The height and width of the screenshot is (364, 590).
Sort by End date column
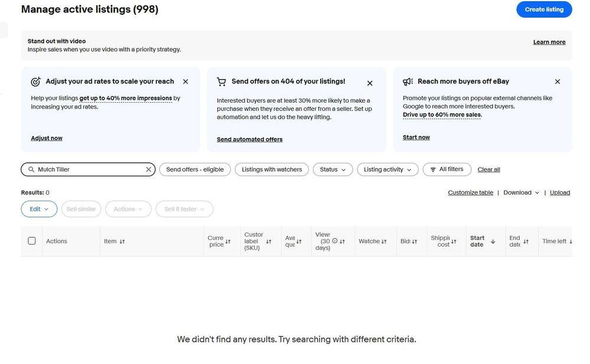(526, 241)
